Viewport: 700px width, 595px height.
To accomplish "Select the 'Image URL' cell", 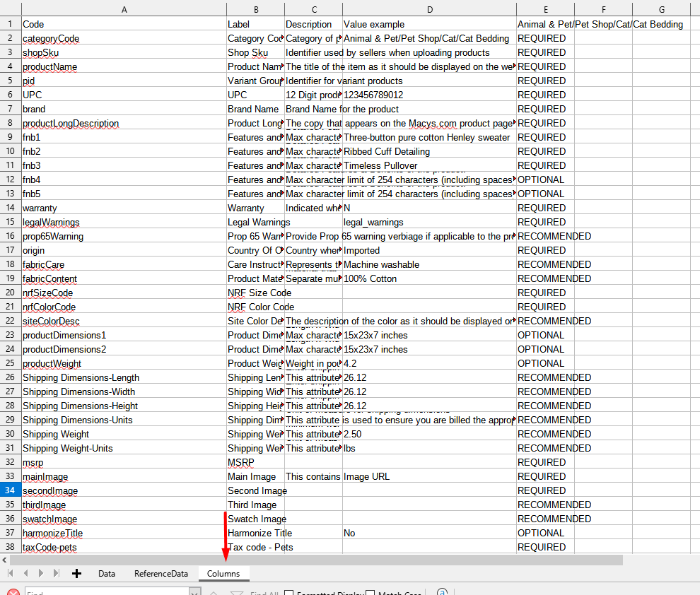I will tap(429, 476).
